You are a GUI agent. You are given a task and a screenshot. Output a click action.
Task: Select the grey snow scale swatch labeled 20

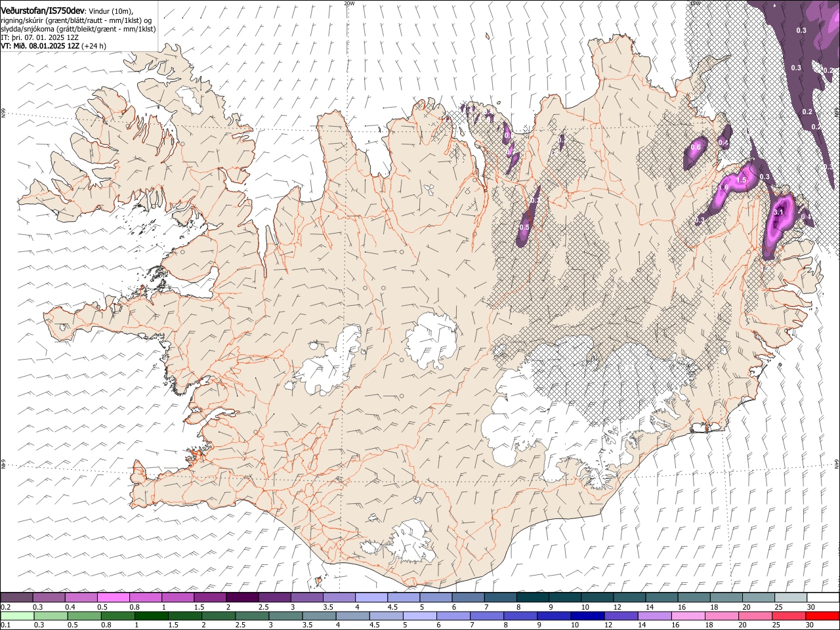point(757,598)
